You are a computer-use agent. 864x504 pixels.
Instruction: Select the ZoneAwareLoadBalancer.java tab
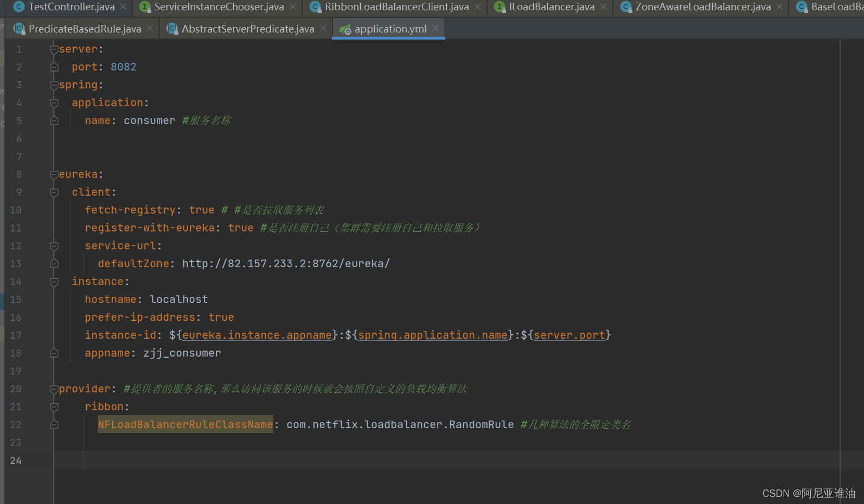[x=703, y=7]
